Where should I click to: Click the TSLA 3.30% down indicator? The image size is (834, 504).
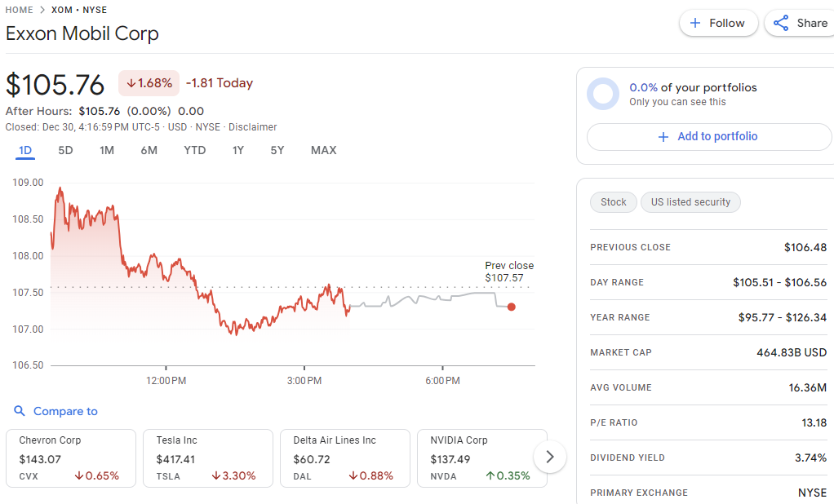233,475
